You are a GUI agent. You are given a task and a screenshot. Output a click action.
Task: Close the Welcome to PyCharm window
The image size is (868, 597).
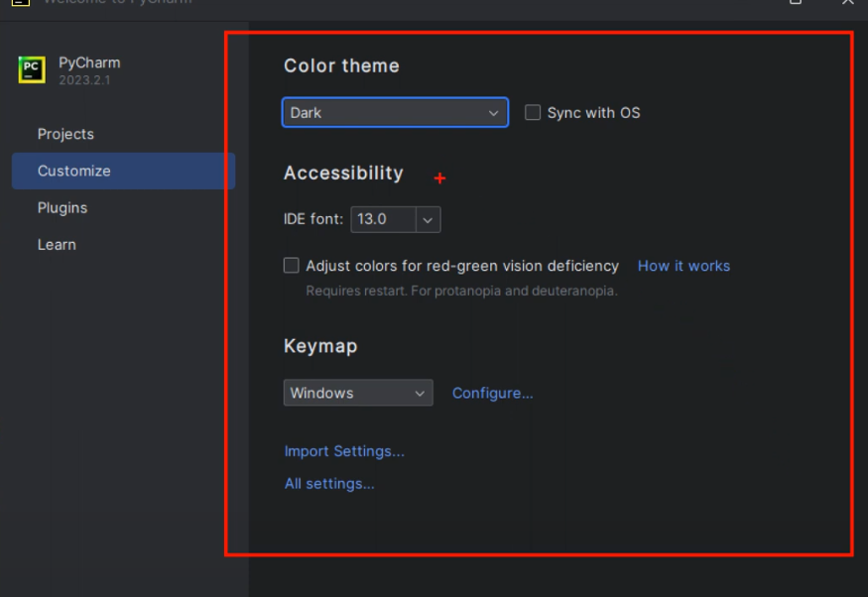coord(847,2)
